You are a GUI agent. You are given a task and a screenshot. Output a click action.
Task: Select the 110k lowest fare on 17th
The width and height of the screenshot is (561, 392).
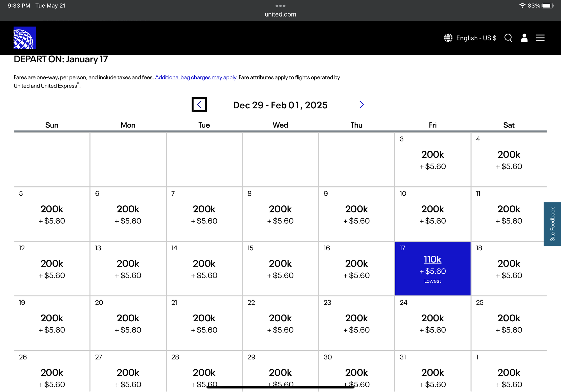pos(433,260)
